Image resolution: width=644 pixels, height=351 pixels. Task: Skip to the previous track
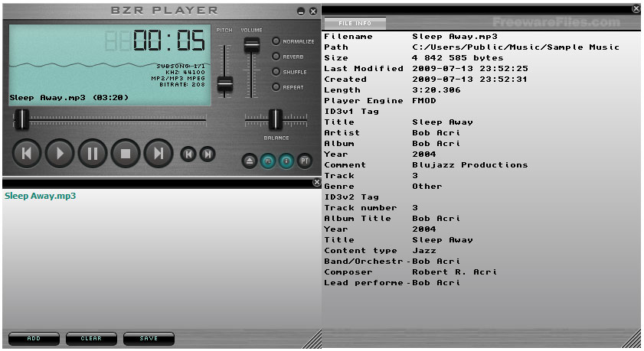(x=27, y=154)
